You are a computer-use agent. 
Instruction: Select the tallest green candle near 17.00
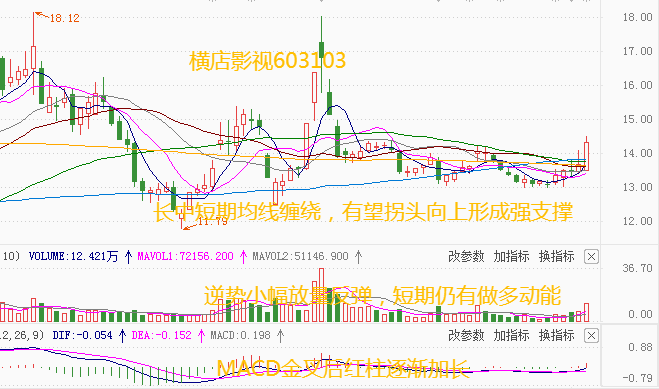coord(322,50)
